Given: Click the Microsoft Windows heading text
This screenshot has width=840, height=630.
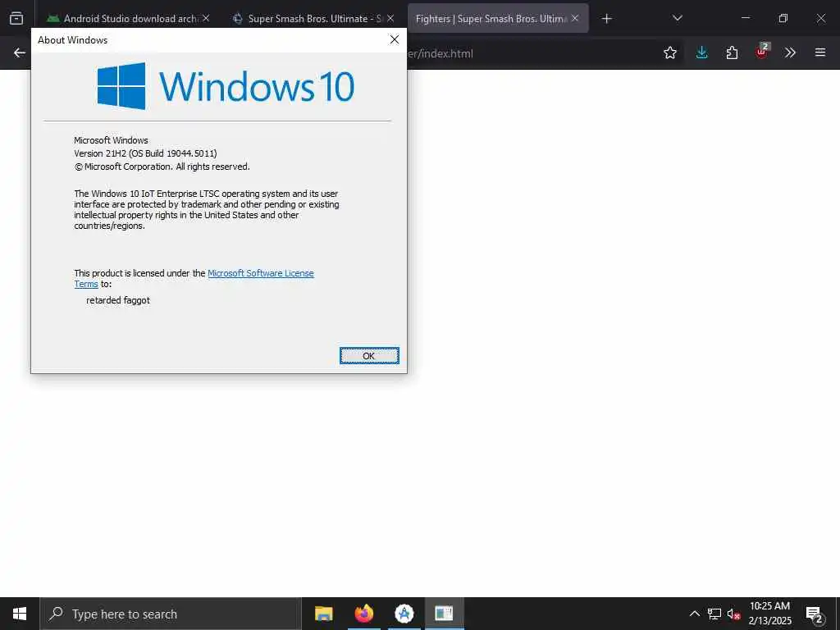Looking at the screenshot, I should [x=111, y=140].
